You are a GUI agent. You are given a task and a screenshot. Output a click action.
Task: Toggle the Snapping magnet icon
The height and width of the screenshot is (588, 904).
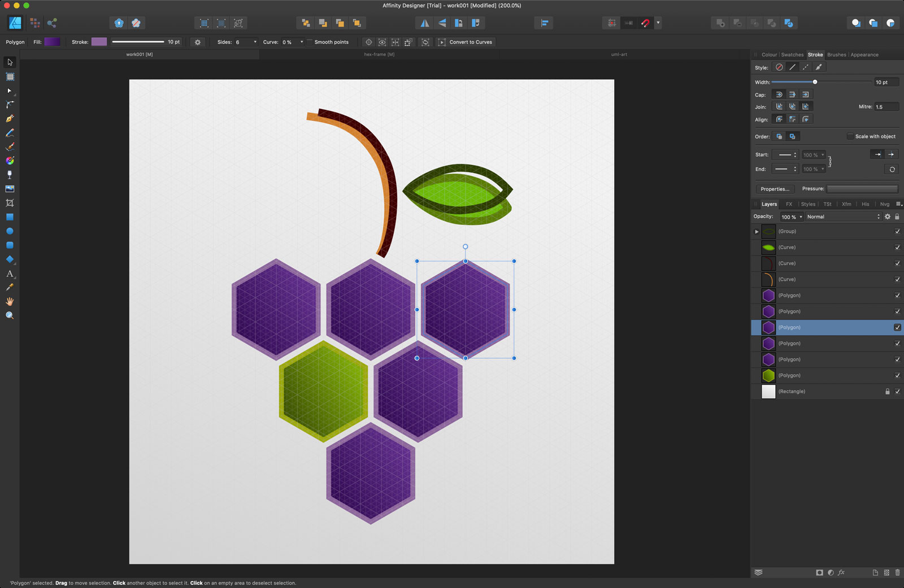[645, 23]
